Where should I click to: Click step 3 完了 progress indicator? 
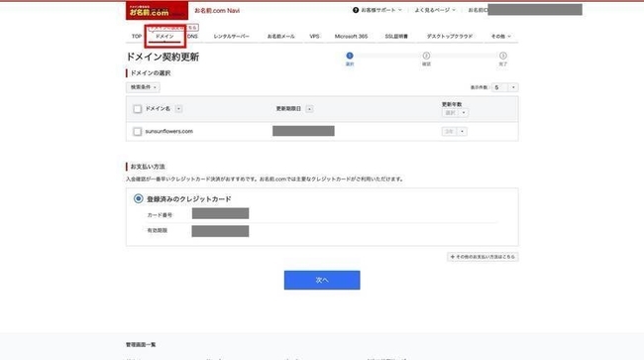click(502, 59)
